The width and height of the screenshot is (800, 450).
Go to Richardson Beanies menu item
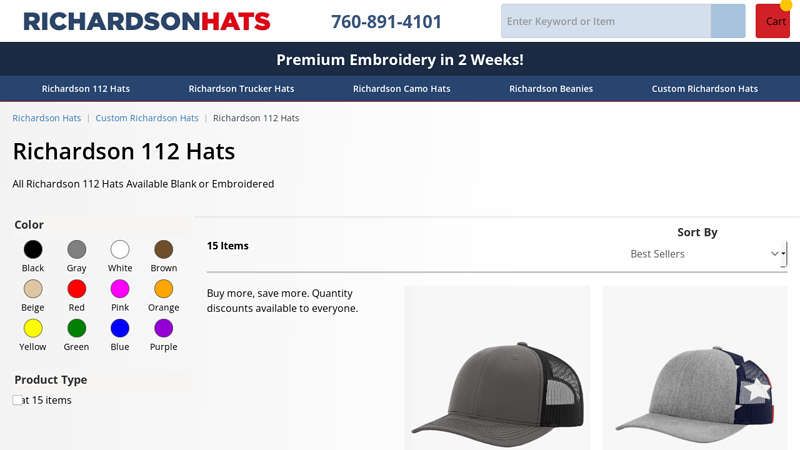(x=551, y=89)
